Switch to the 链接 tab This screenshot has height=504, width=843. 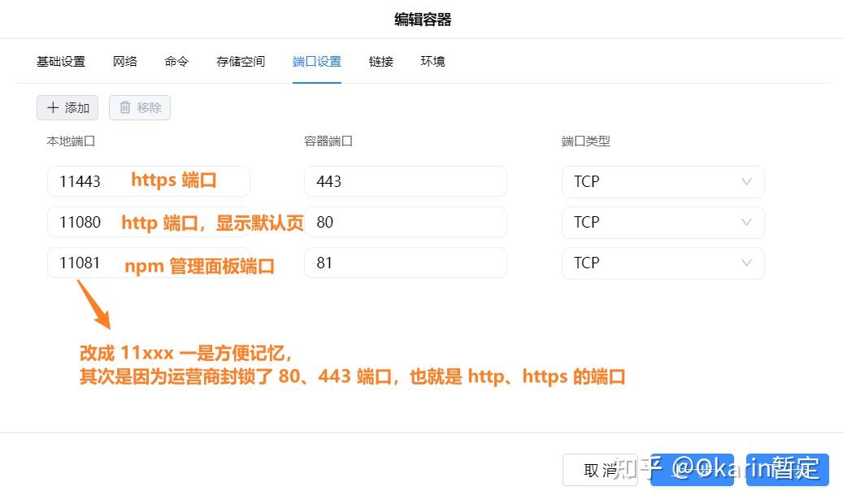(380, 61)
